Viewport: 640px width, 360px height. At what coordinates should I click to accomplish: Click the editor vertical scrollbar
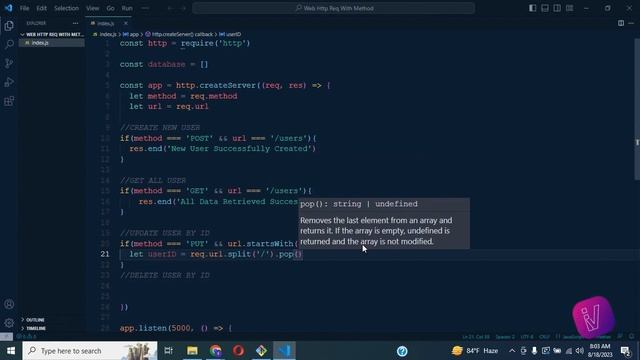(637, 109)
